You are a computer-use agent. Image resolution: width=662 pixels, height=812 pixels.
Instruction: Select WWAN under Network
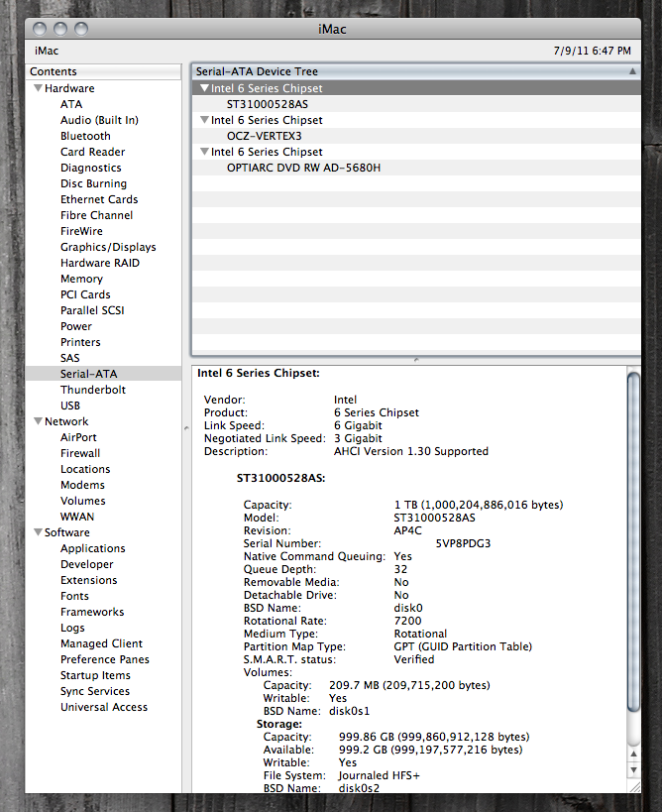[x=77, y=517]
